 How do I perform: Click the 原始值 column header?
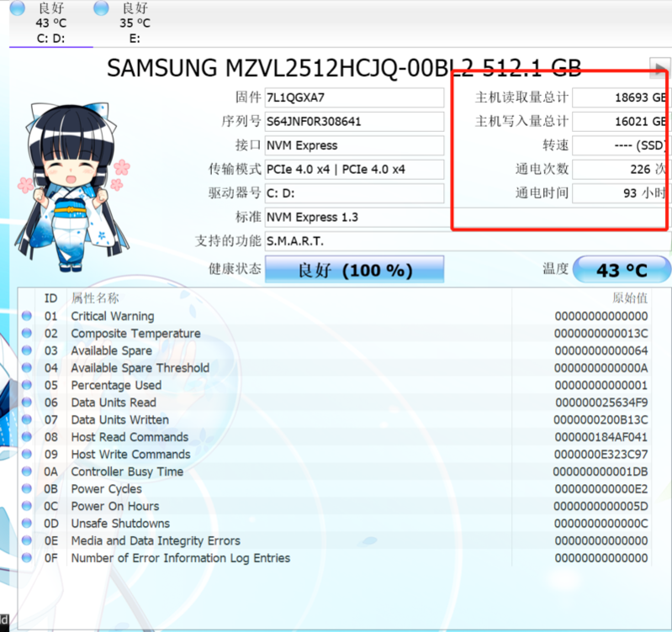[x=629, y=298]
